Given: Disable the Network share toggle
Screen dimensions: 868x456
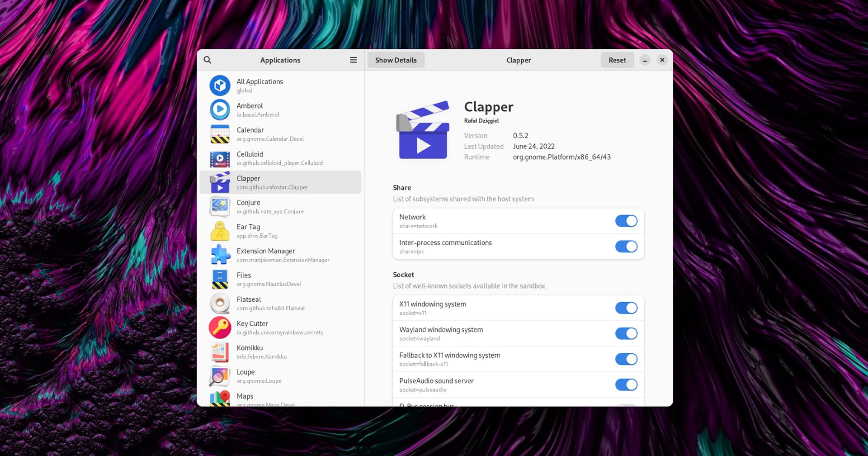Looking at the screenshot, I should point(626,221).
